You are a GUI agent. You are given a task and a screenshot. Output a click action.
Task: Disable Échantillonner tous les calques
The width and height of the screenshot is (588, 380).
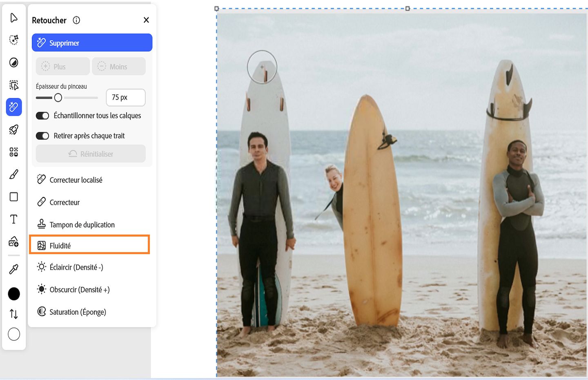coord(42,116)
